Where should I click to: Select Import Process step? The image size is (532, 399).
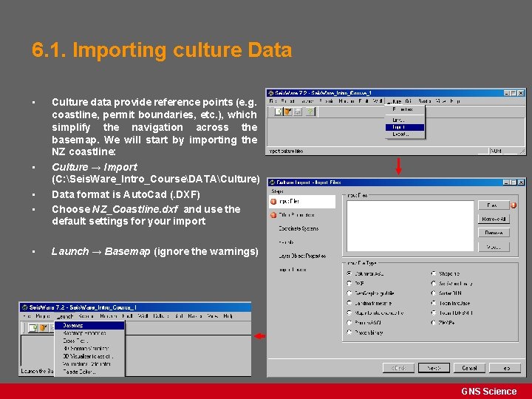293,270
